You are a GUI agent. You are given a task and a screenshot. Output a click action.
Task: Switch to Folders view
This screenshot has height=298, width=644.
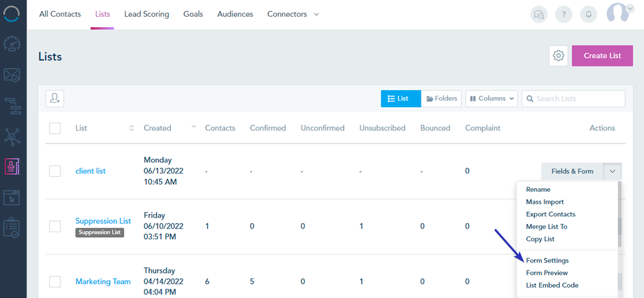(x=442, y=99)
